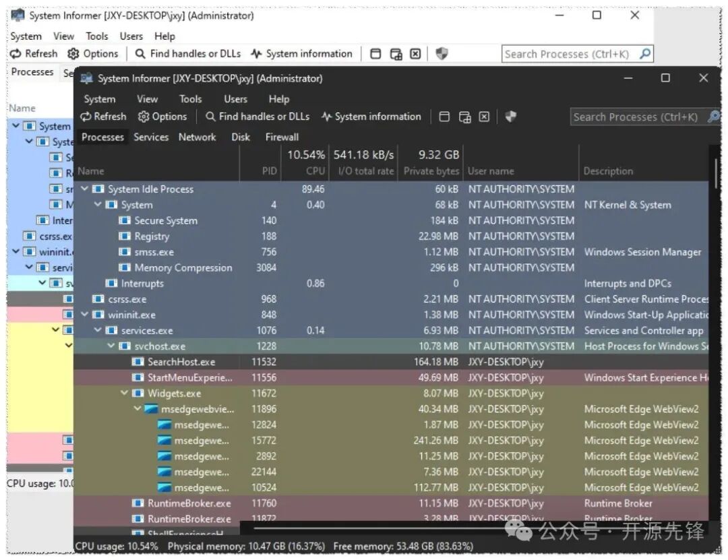Viewport: 728px width, 560px height.
Task: Sort processes by the PID column header
Action: pos(269,171)
